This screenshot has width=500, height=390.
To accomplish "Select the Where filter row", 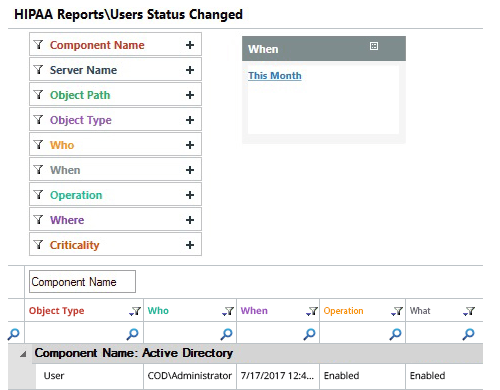I will [115, 220].
